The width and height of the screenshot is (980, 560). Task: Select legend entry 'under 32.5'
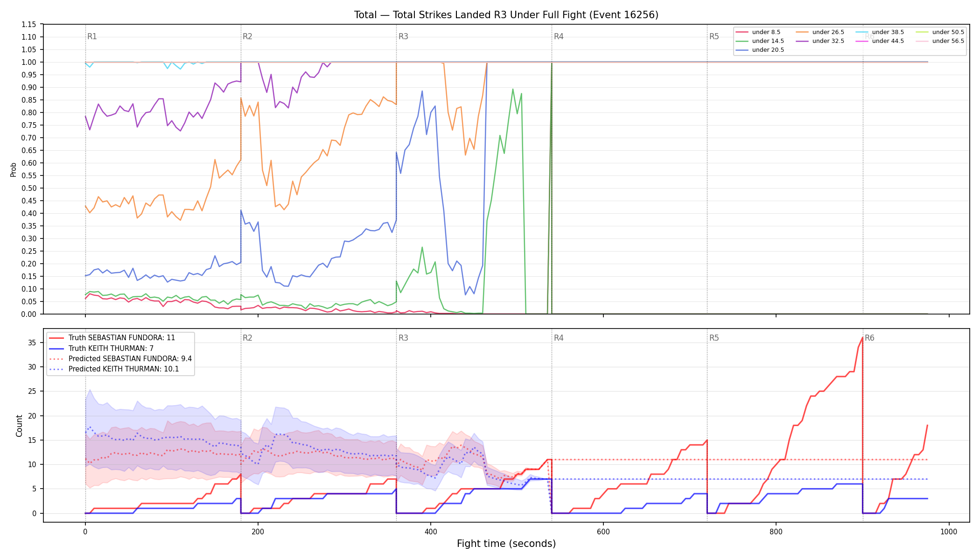click(x=820, y=41)
